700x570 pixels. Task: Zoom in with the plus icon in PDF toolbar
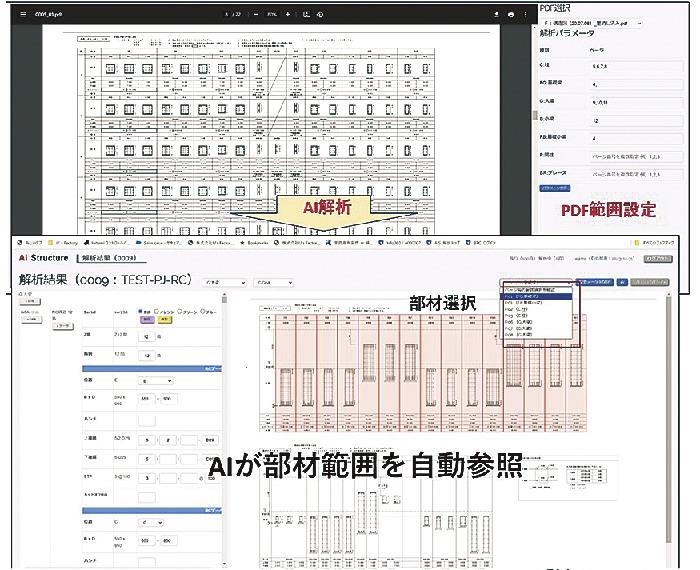coord(288,15)
